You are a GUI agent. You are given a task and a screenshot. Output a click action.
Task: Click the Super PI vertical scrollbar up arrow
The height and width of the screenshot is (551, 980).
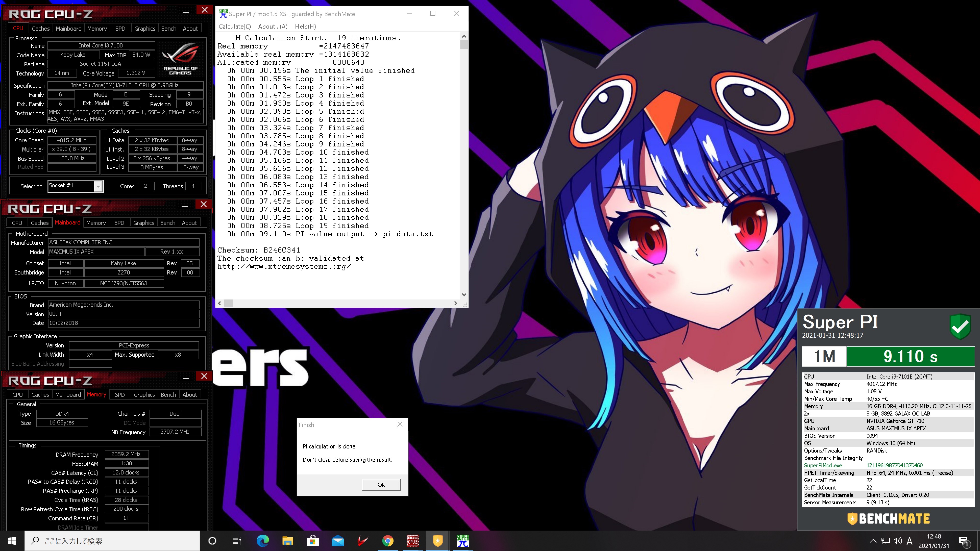point(464,36)
